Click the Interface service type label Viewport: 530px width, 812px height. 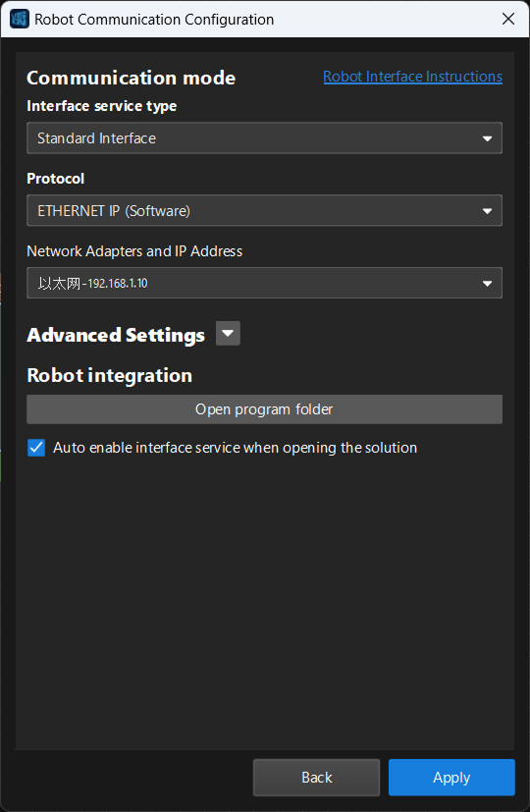pos(102,106)
